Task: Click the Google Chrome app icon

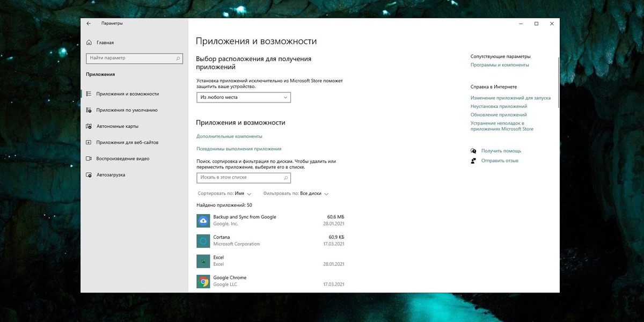Action: click(x=203, y=281)
